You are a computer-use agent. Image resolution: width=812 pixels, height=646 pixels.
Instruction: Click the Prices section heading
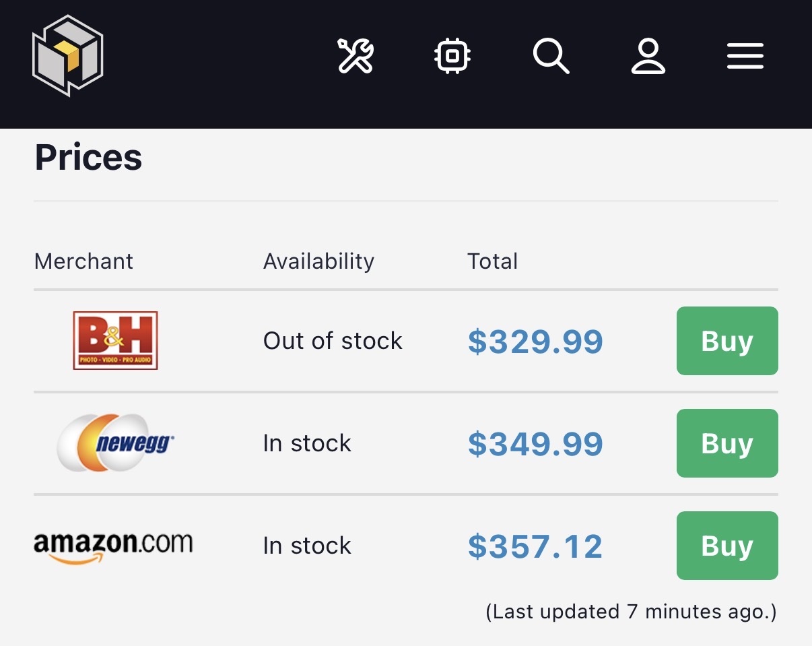click(88, 157)
